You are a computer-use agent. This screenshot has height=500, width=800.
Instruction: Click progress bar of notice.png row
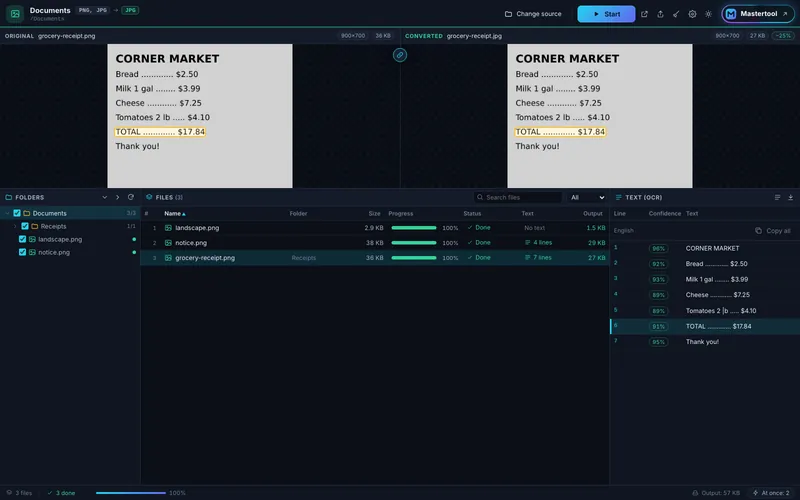pos(414,243)
